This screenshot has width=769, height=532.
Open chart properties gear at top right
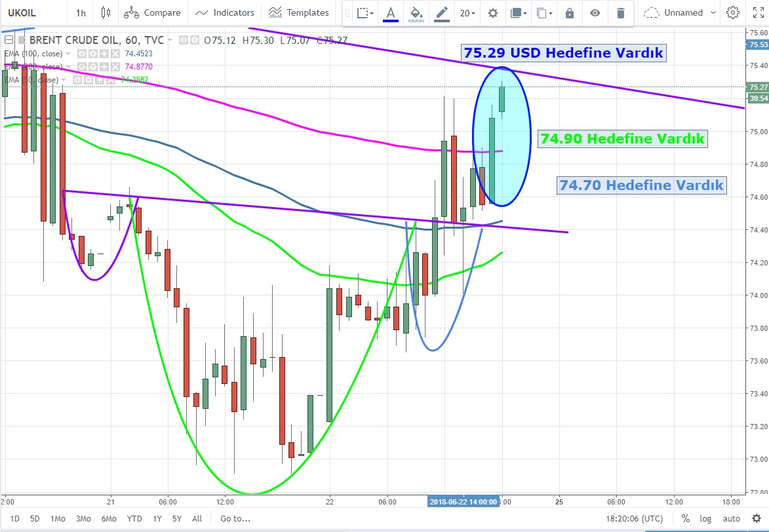click(x=732, y=12)
